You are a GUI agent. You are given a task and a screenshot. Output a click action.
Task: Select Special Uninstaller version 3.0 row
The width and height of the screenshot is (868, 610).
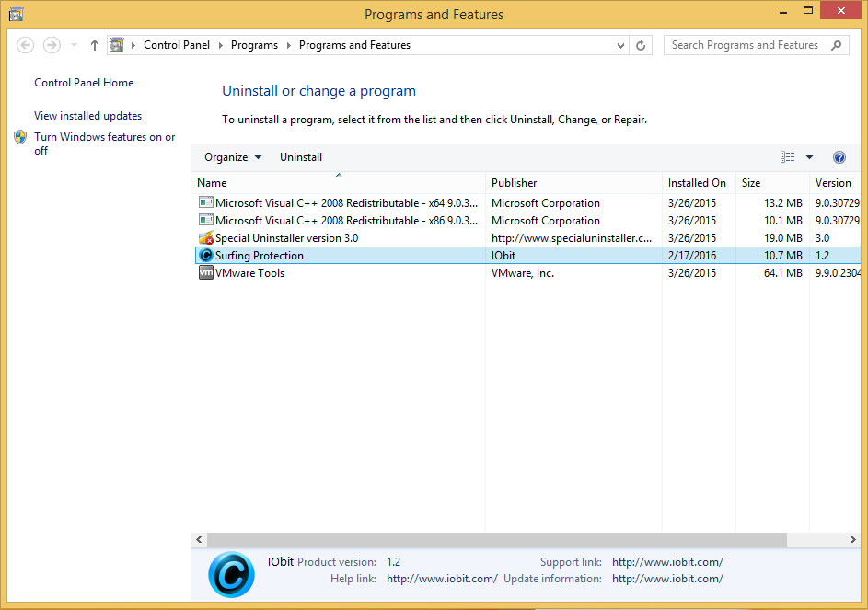[528, 238]
